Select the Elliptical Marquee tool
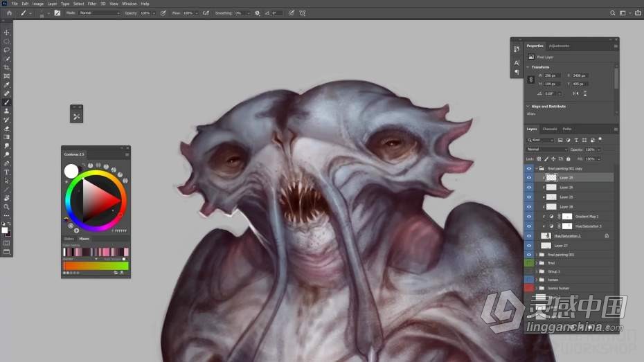Screen dimensions: 644x362 coord(6,41)
